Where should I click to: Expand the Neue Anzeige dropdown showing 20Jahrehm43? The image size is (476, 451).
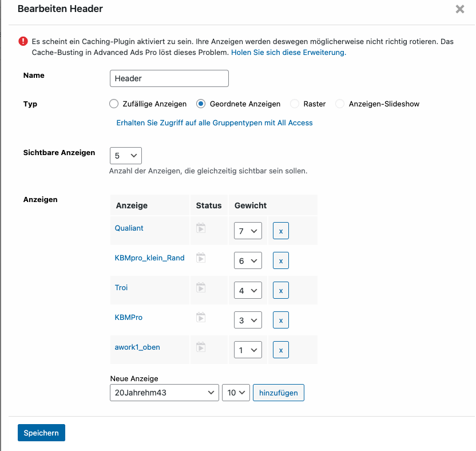point(164,393)
